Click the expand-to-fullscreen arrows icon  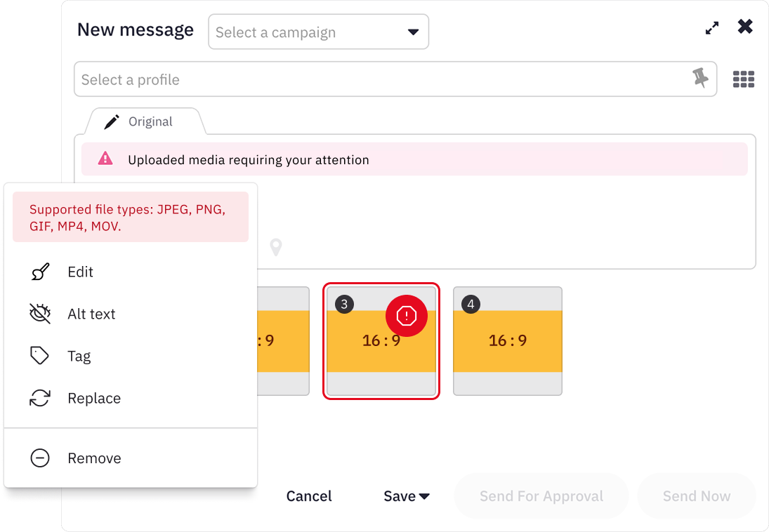[x=711, y=27]
